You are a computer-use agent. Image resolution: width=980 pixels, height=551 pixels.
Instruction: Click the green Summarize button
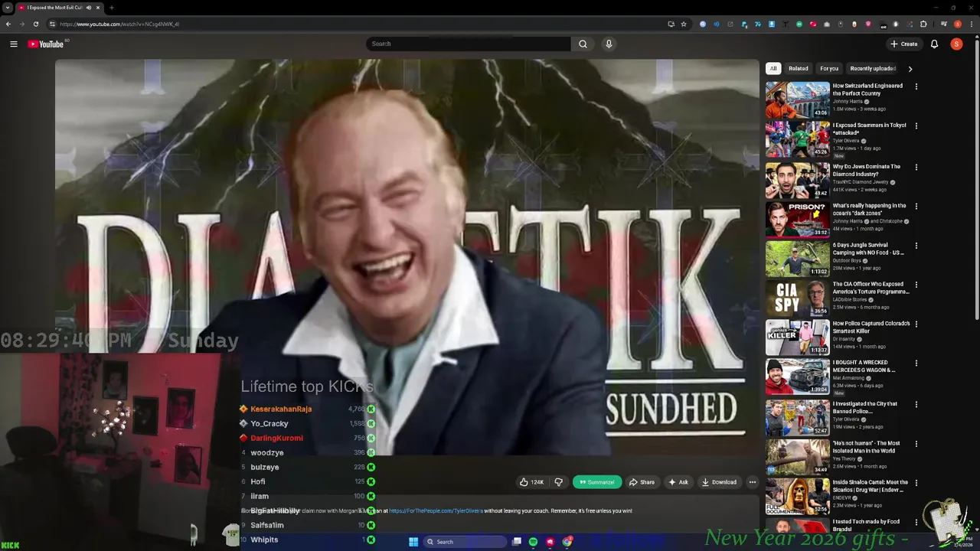[x=597, y=482]
